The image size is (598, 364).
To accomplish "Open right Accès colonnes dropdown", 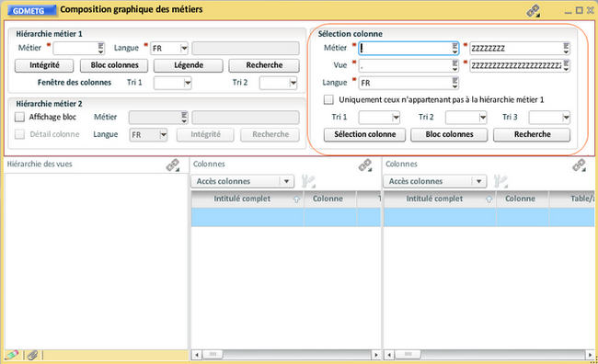I will [x=479, y=181].
